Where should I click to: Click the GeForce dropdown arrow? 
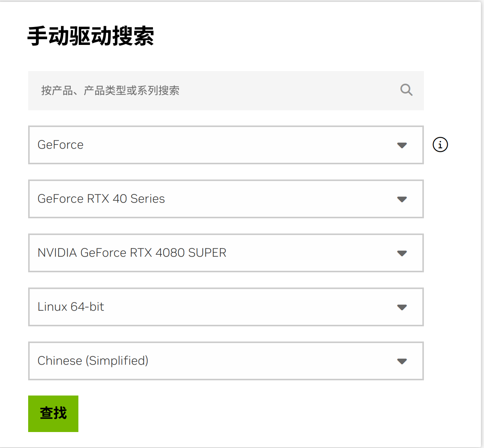coord(402,145)
